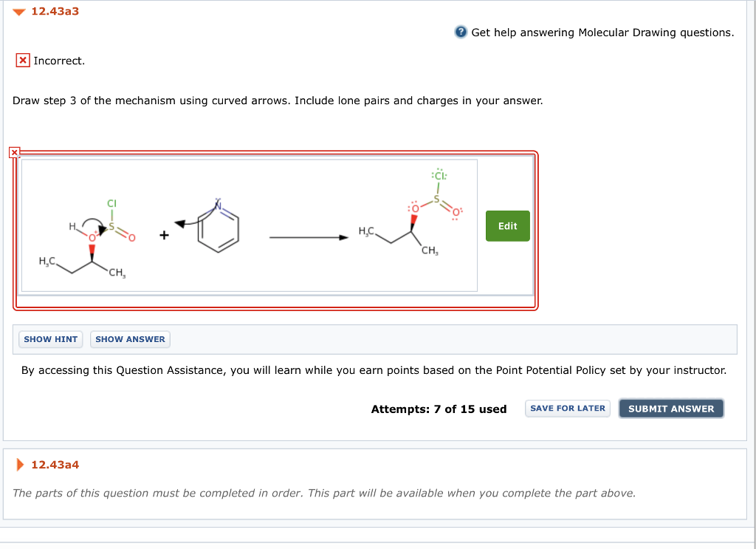Click the small red x on the answer box corner
Image resolution: width=756 pixels, height=549 pixels.
(13, 151)
